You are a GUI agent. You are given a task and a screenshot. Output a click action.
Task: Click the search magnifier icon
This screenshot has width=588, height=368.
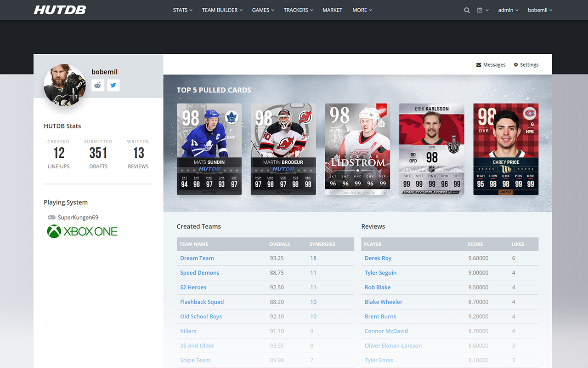(x=467, y=10)
